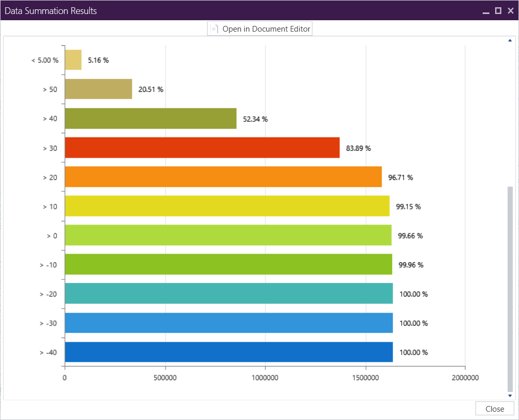Click the scroll down arrow

coord(510,396)
